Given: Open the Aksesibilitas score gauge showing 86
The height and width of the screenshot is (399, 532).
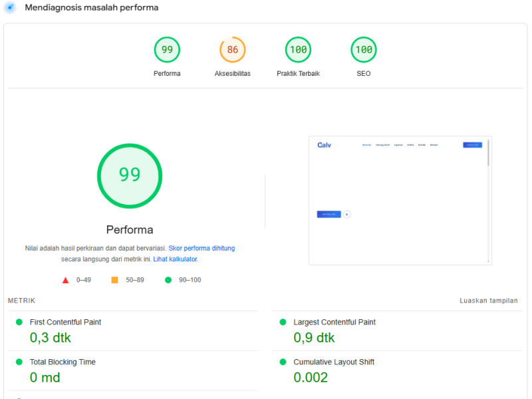Looking at the screenshot, I should [x=232, y=50].
